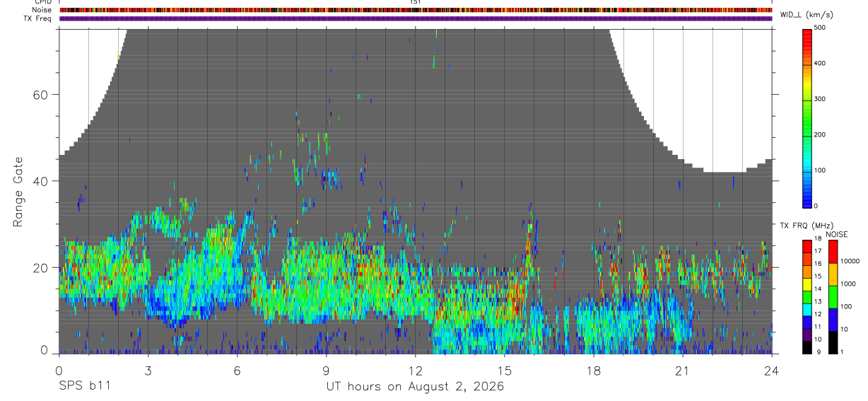Click the "SPS b11" radar beam label
Viewport: 868px width, 401px height.
pos(84,386)
